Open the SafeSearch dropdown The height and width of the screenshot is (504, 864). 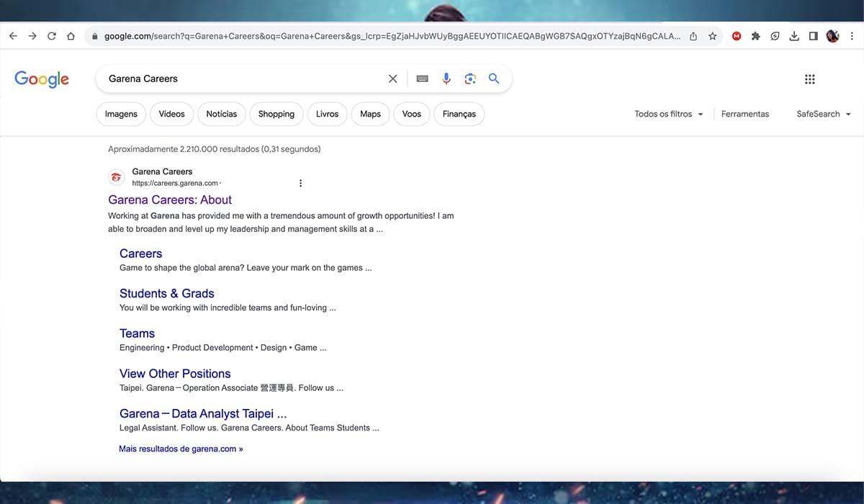pos(824,114)
